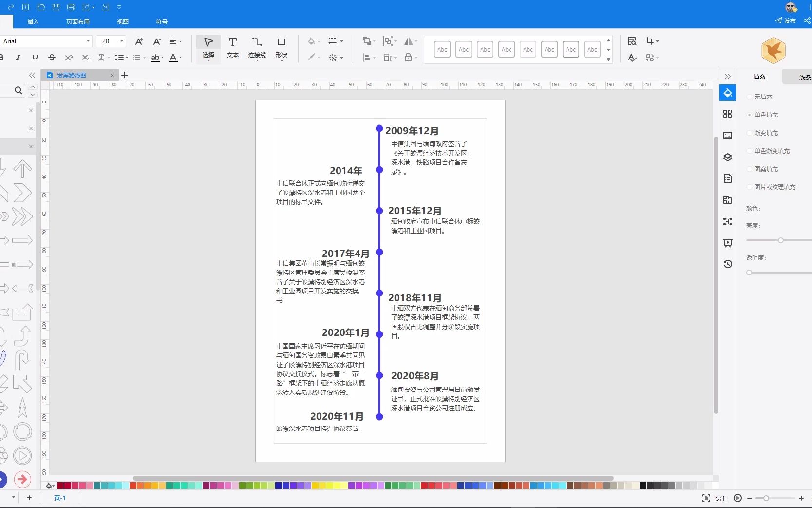
Task: Select the 单色渐变填充 option
Action: (768, 151)
